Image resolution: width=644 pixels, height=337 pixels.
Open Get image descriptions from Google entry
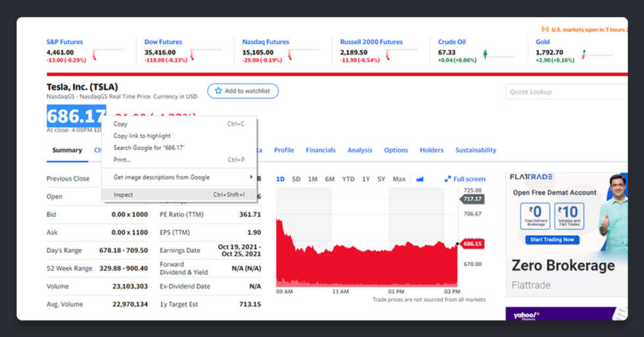(179, 177)
